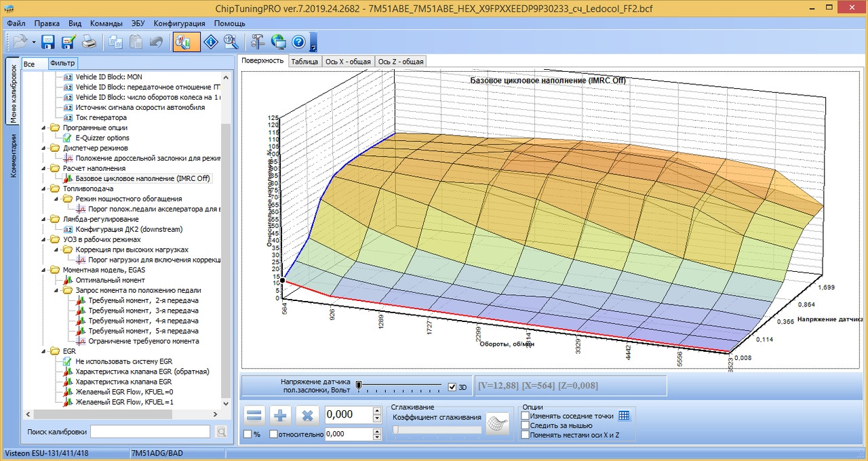The width and height of the screenshot is (868, 461).
Task: Switch to the 'Таблица' tab
Action: pos(304,61)
